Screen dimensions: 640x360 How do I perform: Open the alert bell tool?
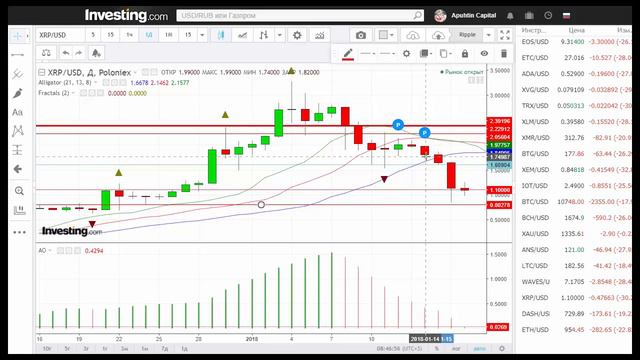pos(96,53)
